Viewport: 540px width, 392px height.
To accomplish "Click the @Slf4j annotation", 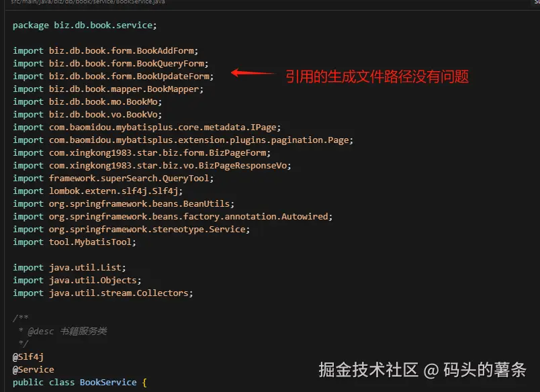I will pyautogui.click(x=28, y=356).
